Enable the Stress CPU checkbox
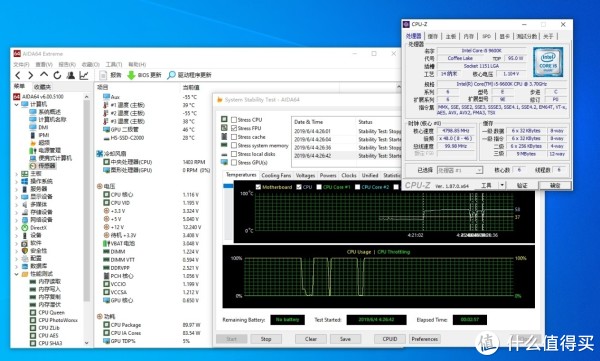600x361 pixels. coord(234,119)
